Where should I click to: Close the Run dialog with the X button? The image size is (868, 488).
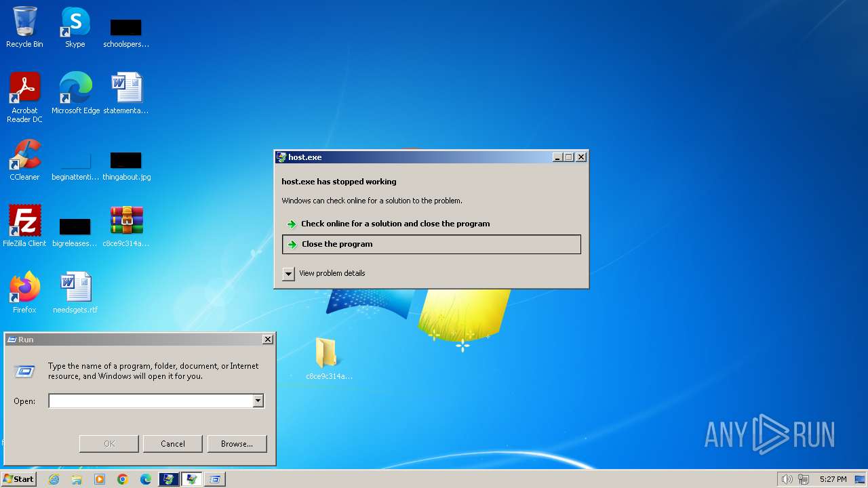tap(268, 340)
